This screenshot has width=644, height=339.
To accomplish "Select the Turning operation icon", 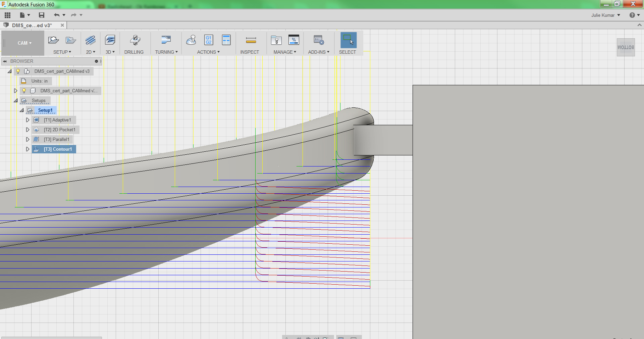I will pos(166,40).
